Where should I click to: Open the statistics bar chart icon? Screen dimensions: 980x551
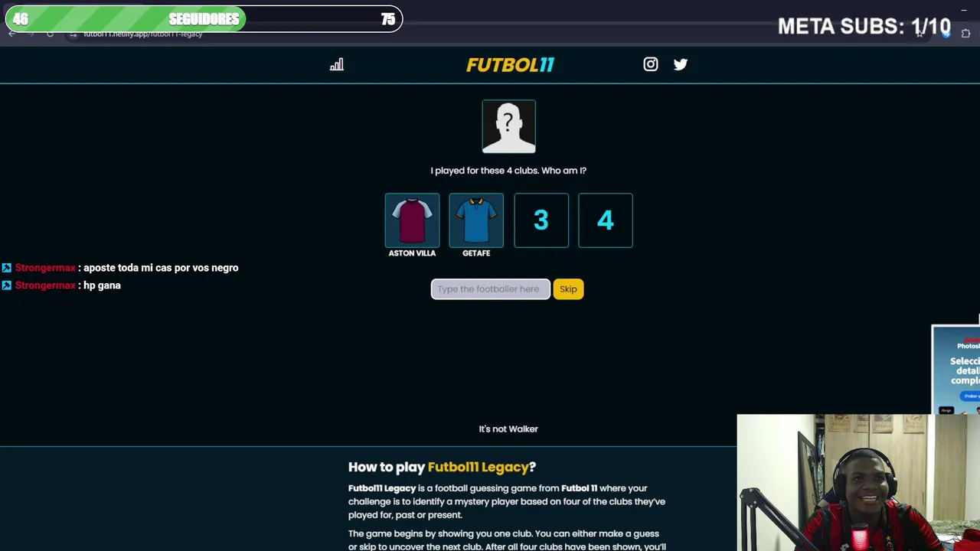[x=337, y=65]
